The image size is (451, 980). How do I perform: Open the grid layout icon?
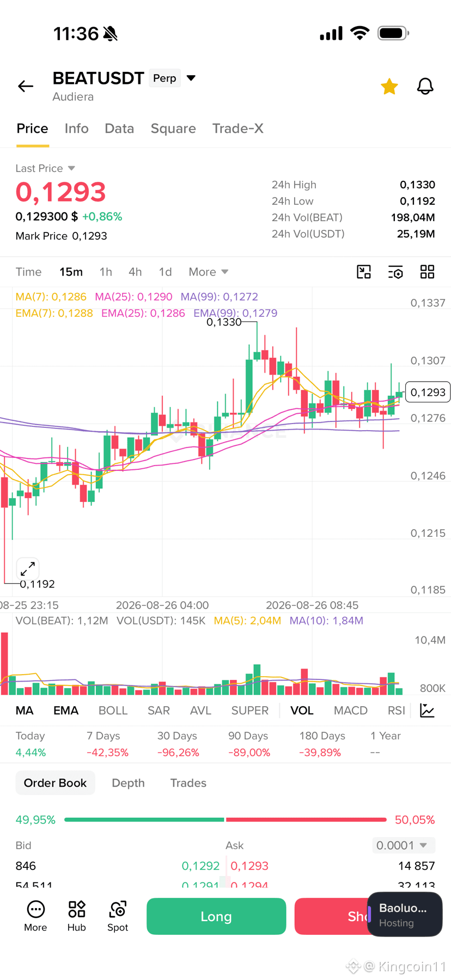point(427,272)
